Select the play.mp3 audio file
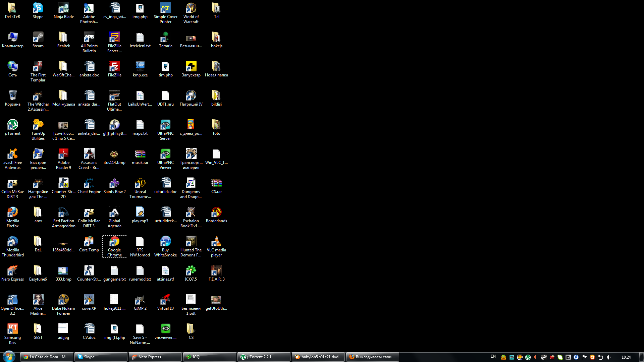The width and height of the screenshot is (644, 362). [x=140, y=215]
